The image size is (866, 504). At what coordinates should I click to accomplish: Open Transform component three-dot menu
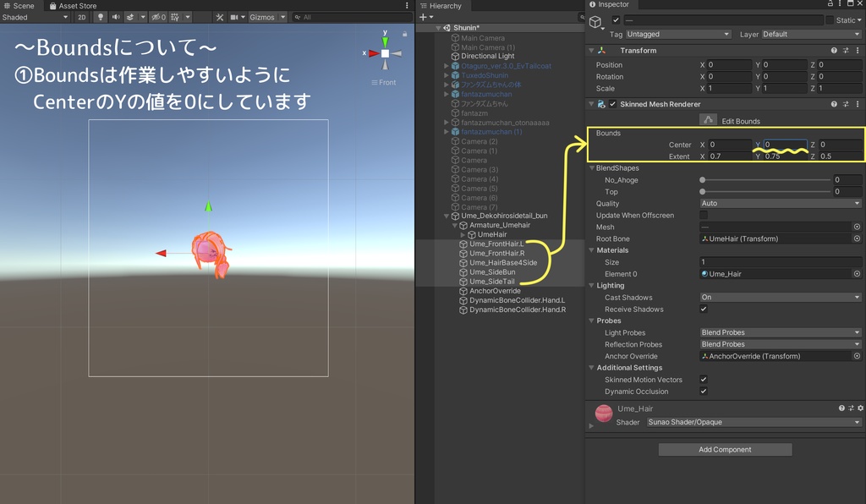click(858, 50)
